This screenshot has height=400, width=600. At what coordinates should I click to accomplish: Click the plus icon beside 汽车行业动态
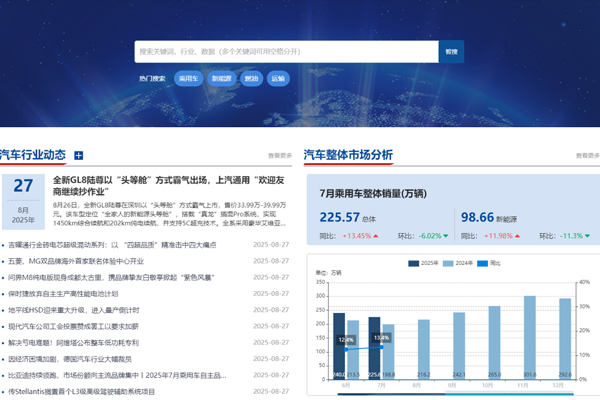[79, 156]
